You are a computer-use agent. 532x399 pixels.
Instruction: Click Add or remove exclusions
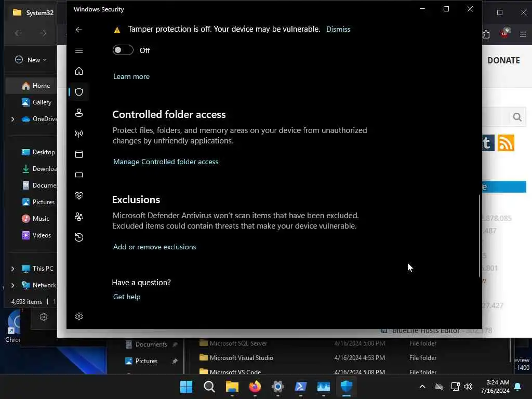154,247
